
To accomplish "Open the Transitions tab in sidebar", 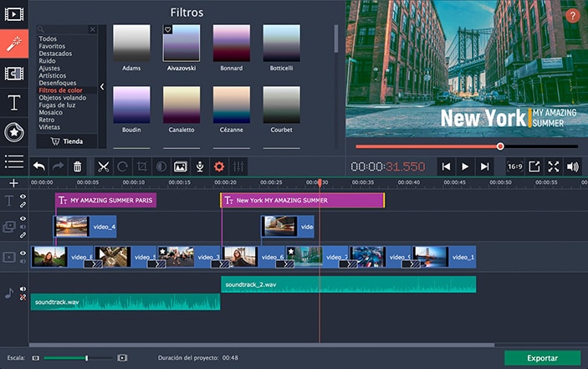I will click(x=14, y=74).
